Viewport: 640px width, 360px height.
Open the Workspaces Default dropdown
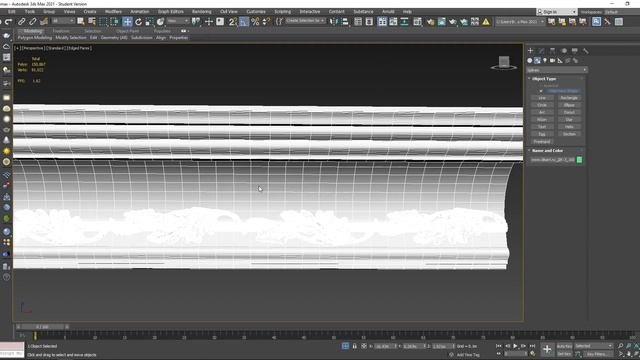619,12
